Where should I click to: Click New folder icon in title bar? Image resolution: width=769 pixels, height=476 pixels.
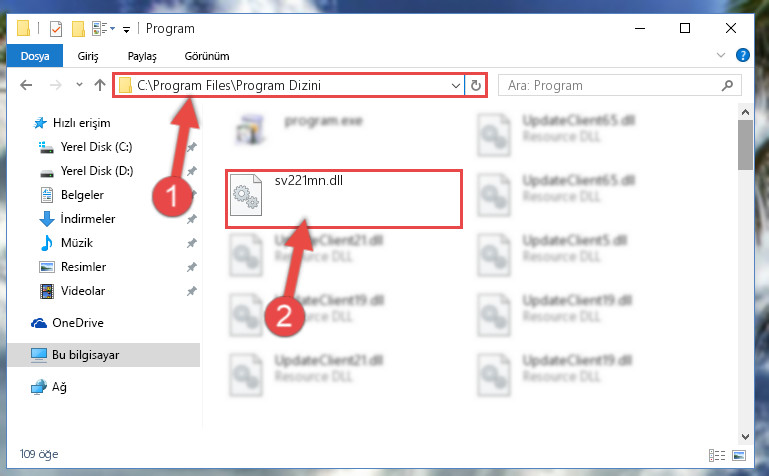[78, 29]
